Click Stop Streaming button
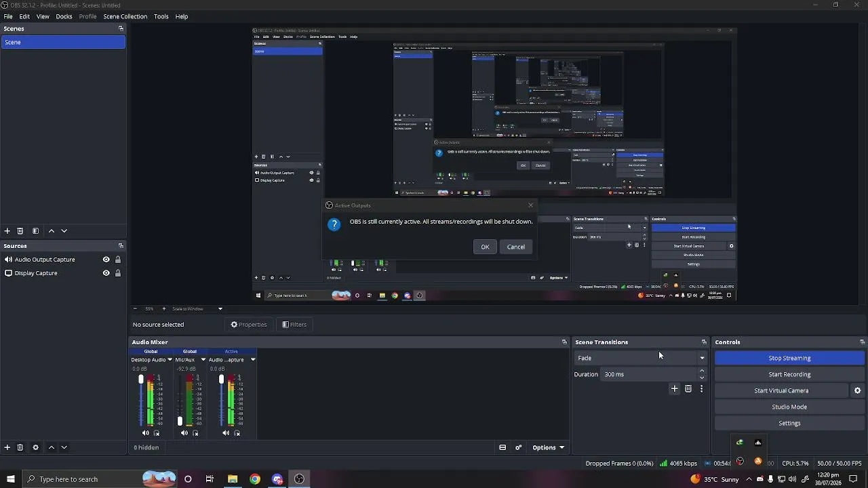868x488 pixels. pos(789,358)
